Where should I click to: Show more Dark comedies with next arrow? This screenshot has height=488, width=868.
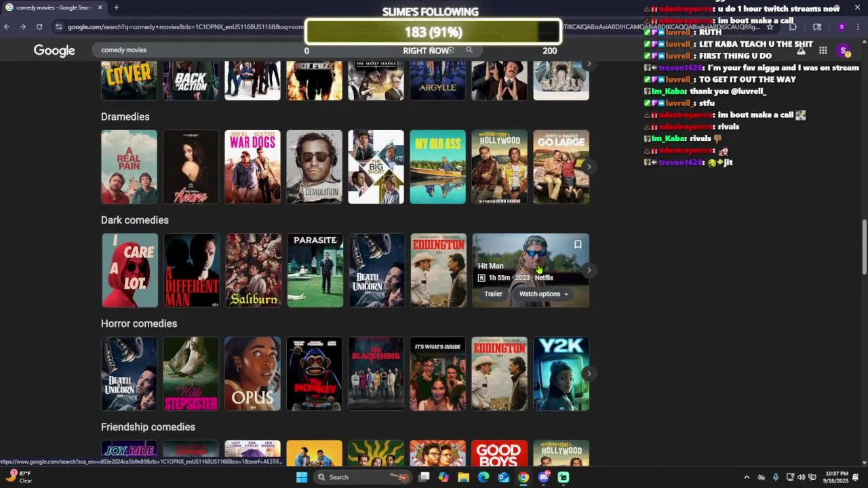click(589, 270)
